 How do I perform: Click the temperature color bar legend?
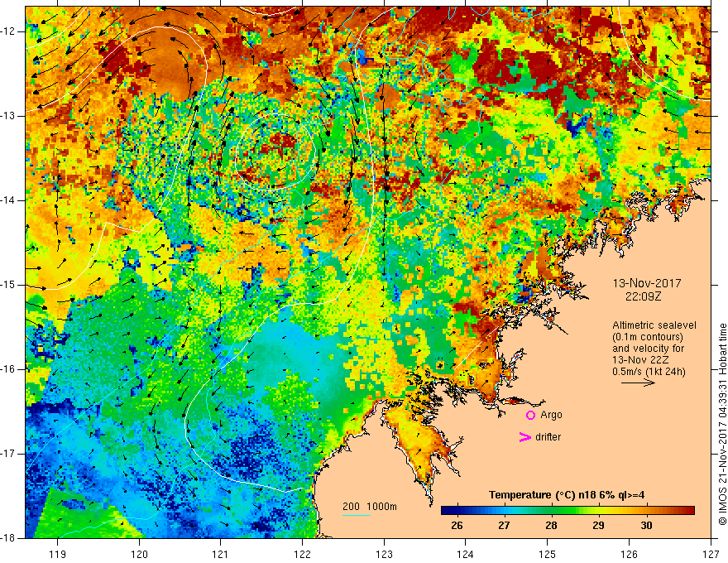[568, 510]
